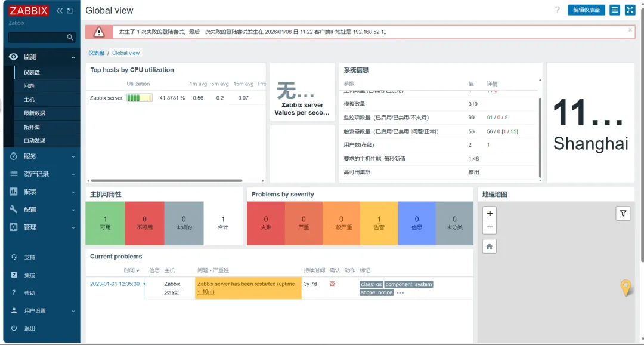Click the 严重 severity block

(304, 223)
